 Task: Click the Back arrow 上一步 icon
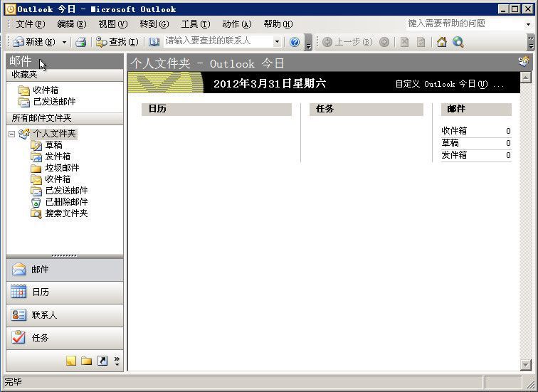click(327, 42)
